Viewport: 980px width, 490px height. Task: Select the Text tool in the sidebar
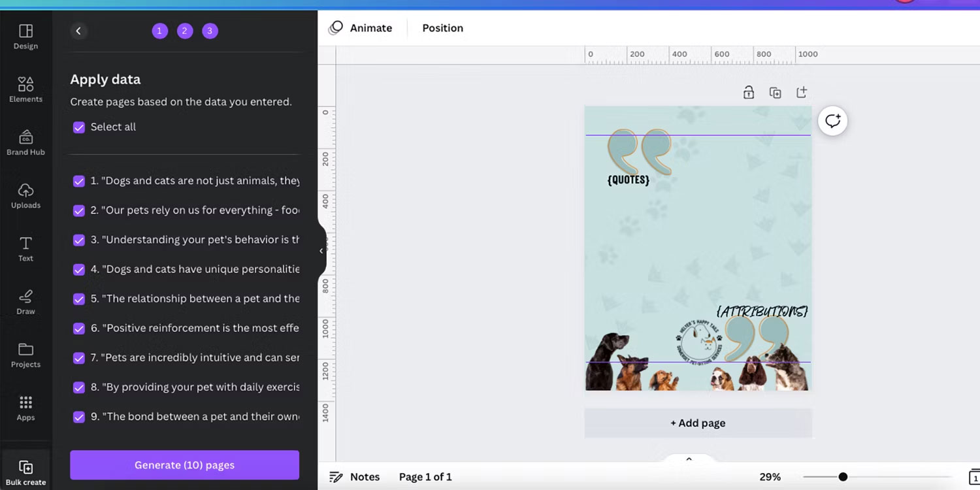(25, 248)
